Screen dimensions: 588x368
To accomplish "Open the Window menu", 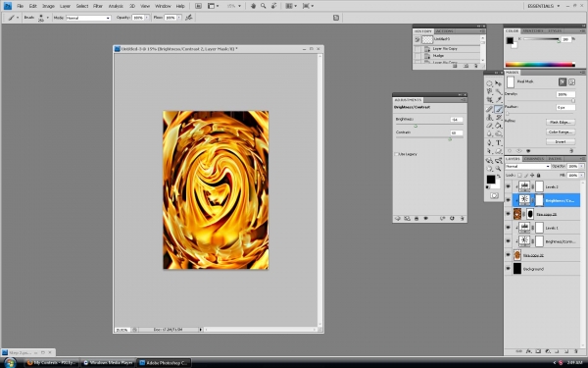I will (x=163, y=6).
